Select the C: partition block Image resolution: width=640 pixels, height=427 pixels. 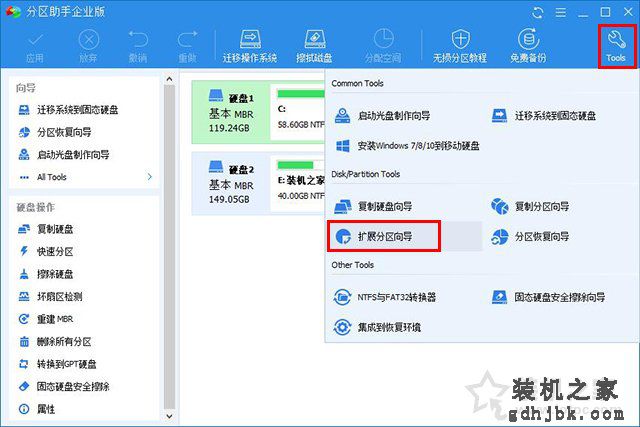(x=299, y=112)
